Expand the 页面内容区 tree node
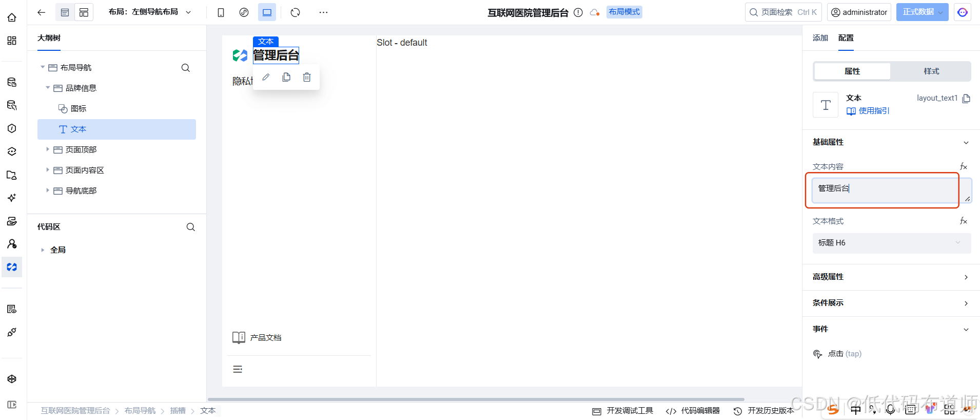Viewport: 980px width, 420px height. pyautogui.click(x=48, y=170)
